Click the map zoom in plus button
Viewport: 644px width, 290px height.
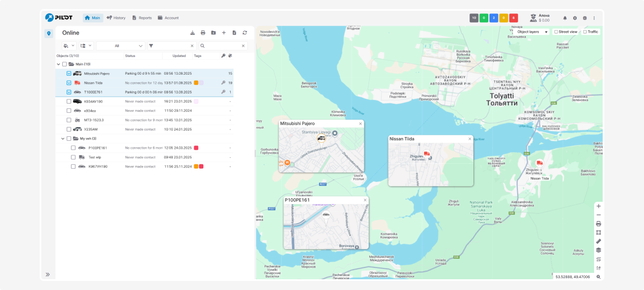point(598,206)
